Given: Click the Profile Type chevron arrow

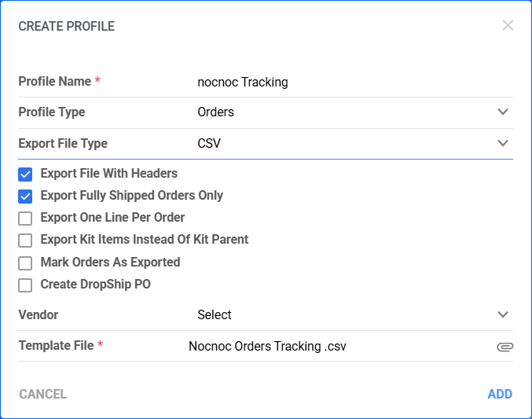Looking at the screenshot, I should coord(503,112).
